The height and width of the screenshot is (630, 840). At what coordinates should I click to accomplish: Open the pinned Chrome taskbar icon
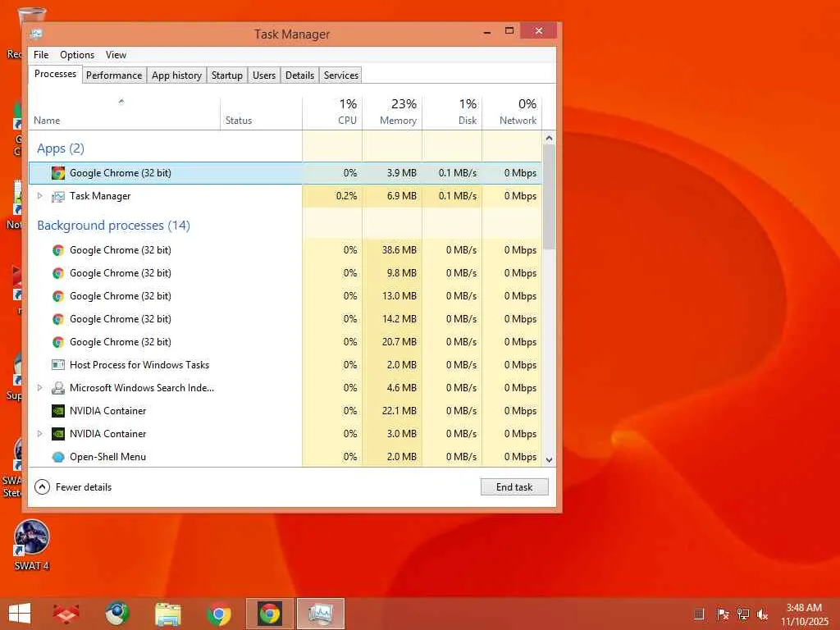click(x=218, y=614)
